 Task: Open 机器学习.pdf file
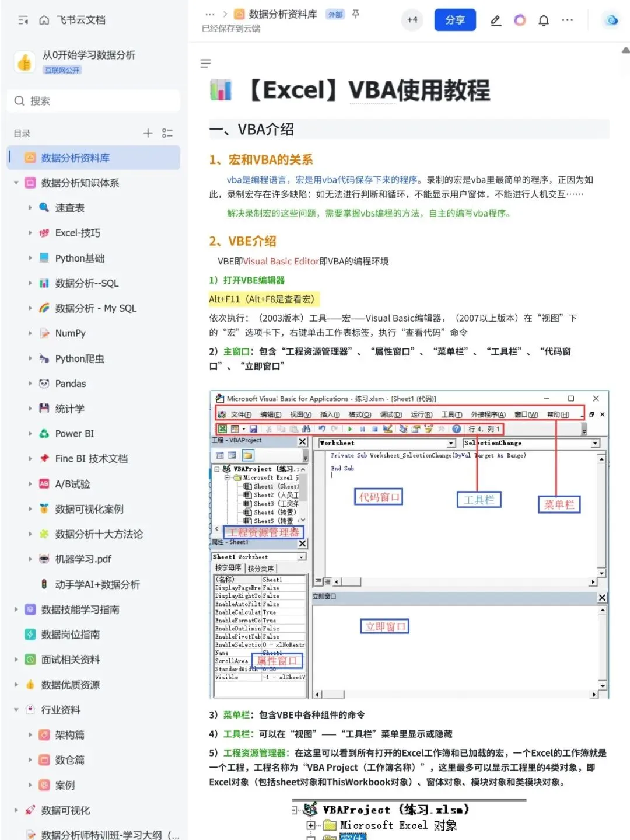tap(83, 559)
